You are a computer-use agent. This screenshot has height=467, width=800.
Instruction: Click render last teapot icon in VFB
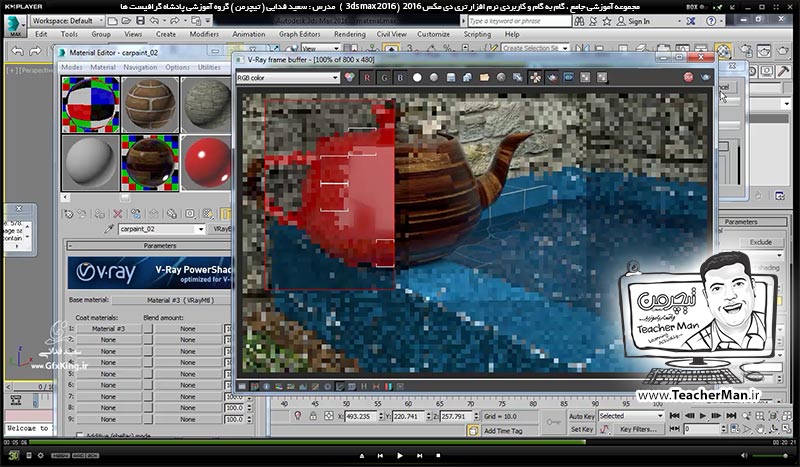(x=706, y=78)
